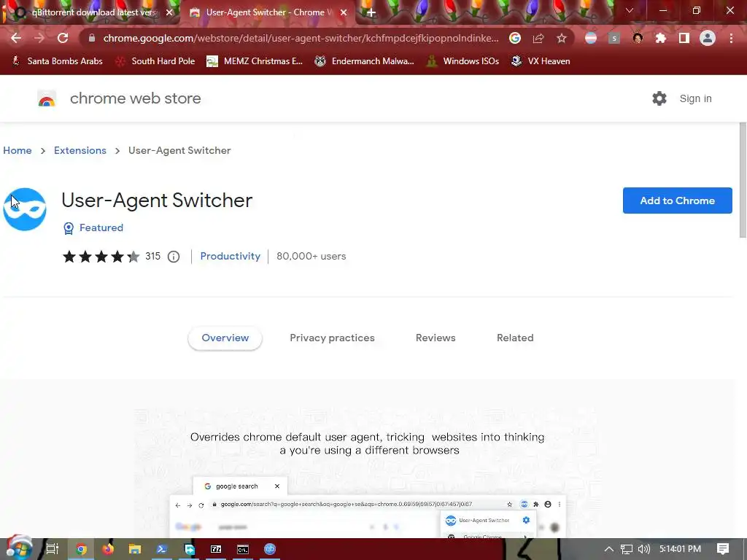Open network icon in system tray
The height and width of the screenshot is (560, 747).
point(627,549)
